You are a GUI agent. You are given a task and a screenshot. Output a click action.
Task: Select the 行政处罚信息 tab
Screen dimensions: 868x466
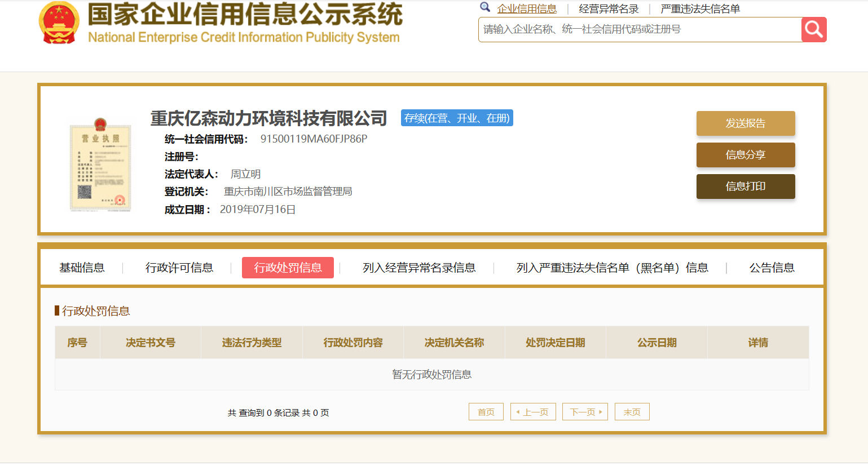pyautogui.click(x=288, y=268)
